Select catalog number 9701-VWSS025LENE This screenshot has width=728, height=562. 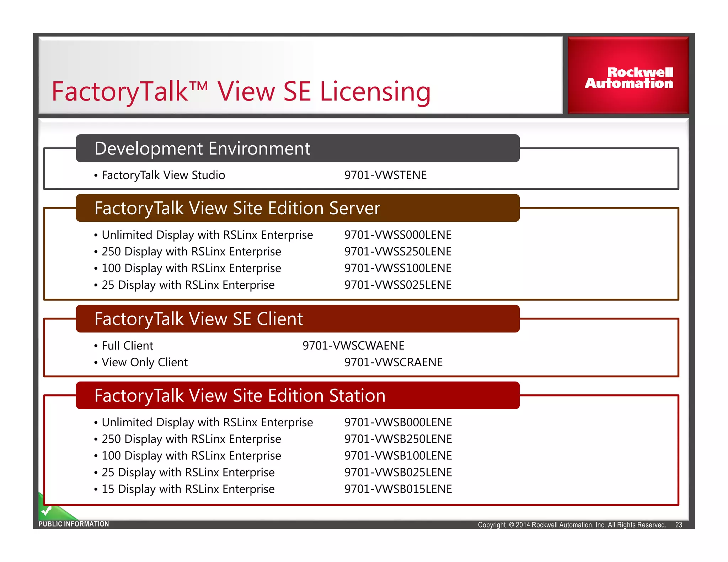(x=398, y=285)
